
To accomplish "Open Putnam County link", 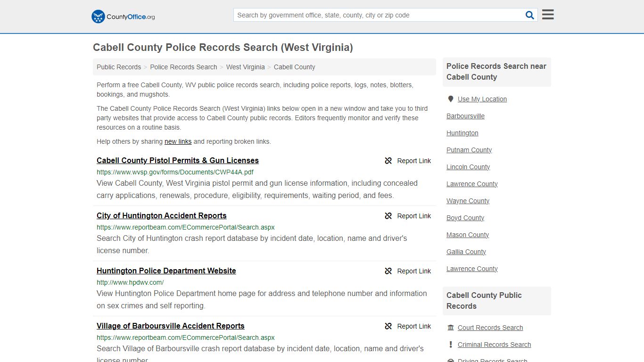I will tap(469, 150).
